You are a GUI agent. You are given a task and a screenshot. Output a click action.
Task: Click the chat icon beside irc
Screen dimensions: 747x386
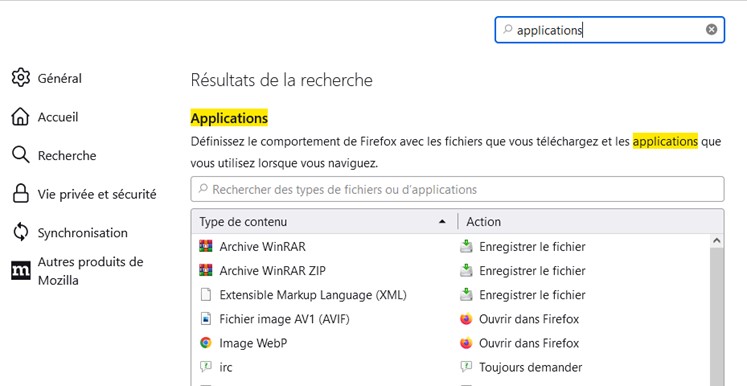tap(206, 367)
